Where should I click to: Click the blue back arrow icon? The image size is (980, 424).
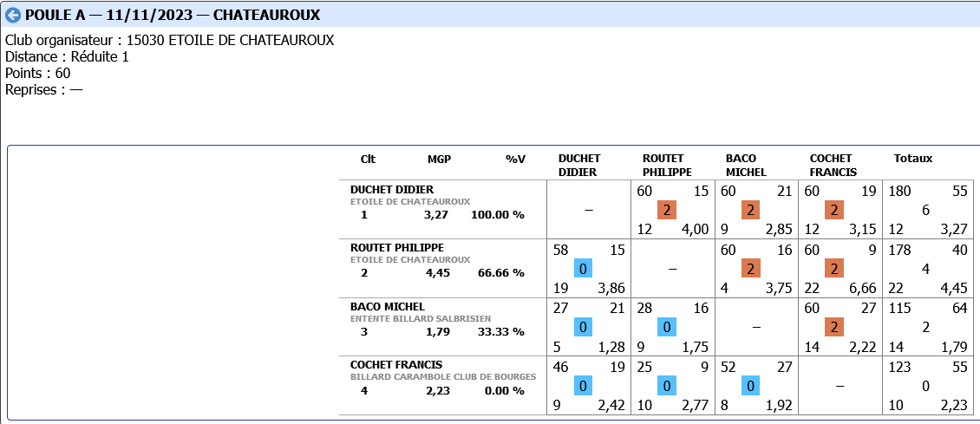pyautogui.click(x=12, y=15)
